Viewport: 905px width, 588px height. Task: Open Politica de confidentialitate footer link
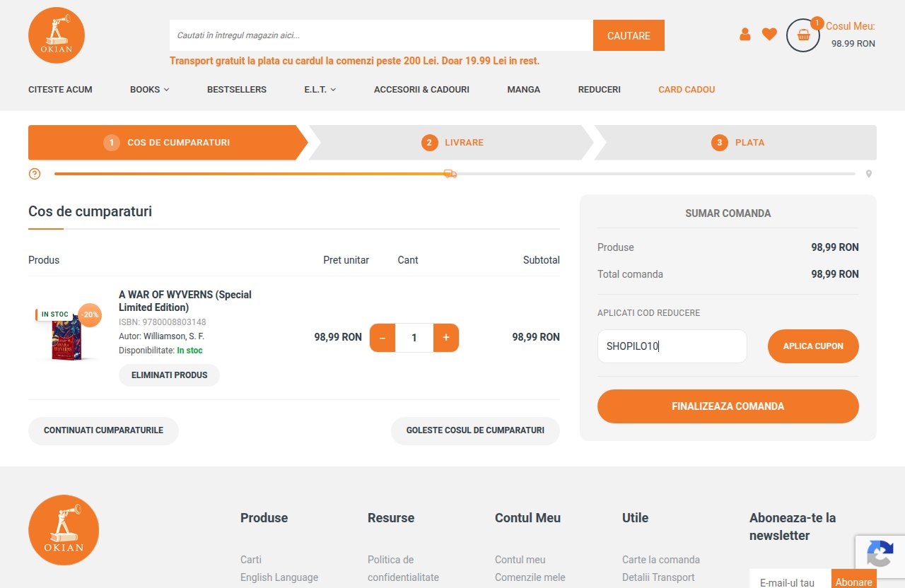[403, 568]
